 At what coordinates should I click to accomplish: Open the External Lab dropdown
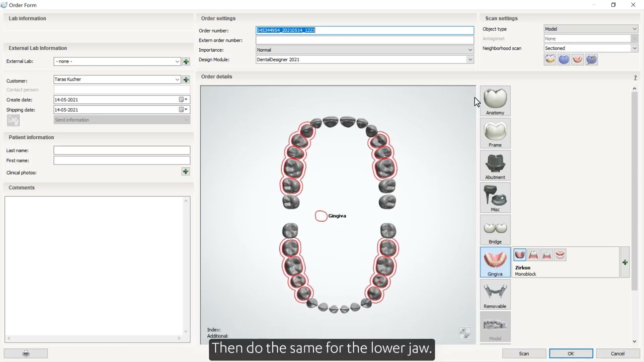[177, 61]
